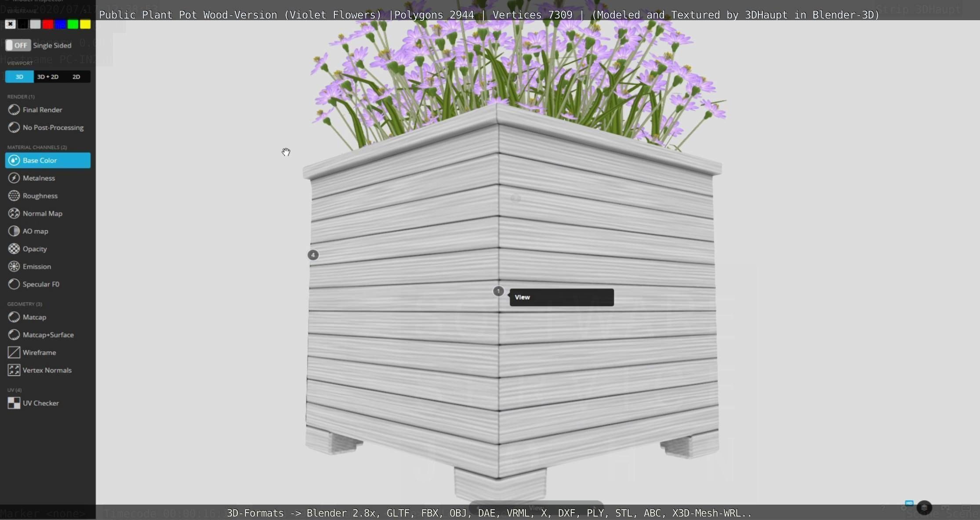The image size is (980, 520).
Task: Pick the yellow wireframe color
Action: click(85, 24)
